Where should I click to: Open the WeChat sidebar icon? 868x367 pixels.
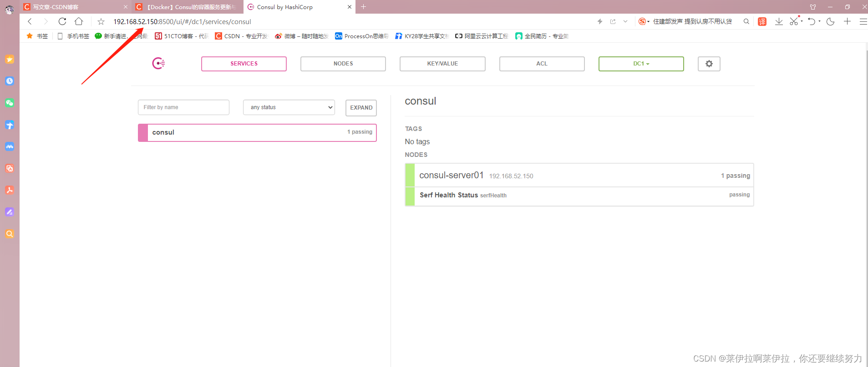tap(10, 103)
